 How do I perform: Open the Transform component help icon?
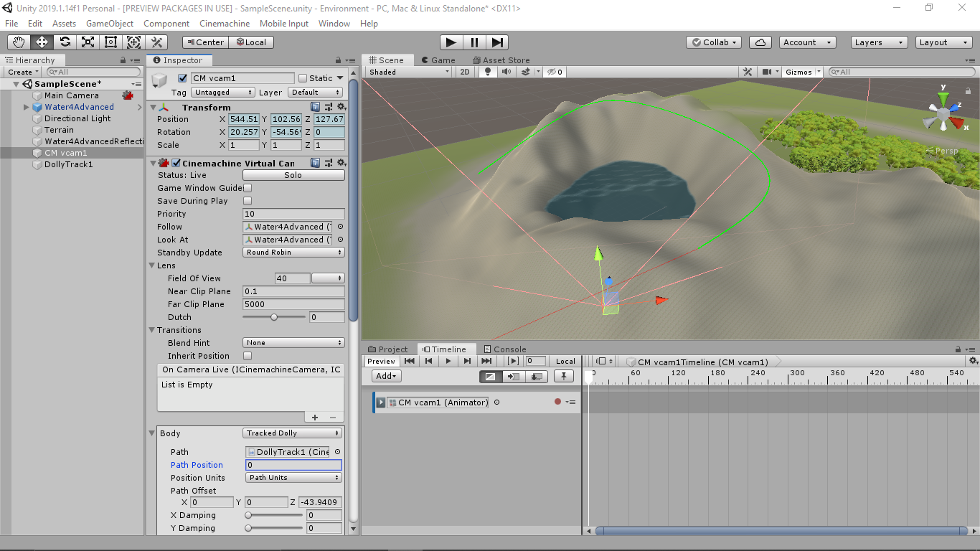(x=316, y=107)
